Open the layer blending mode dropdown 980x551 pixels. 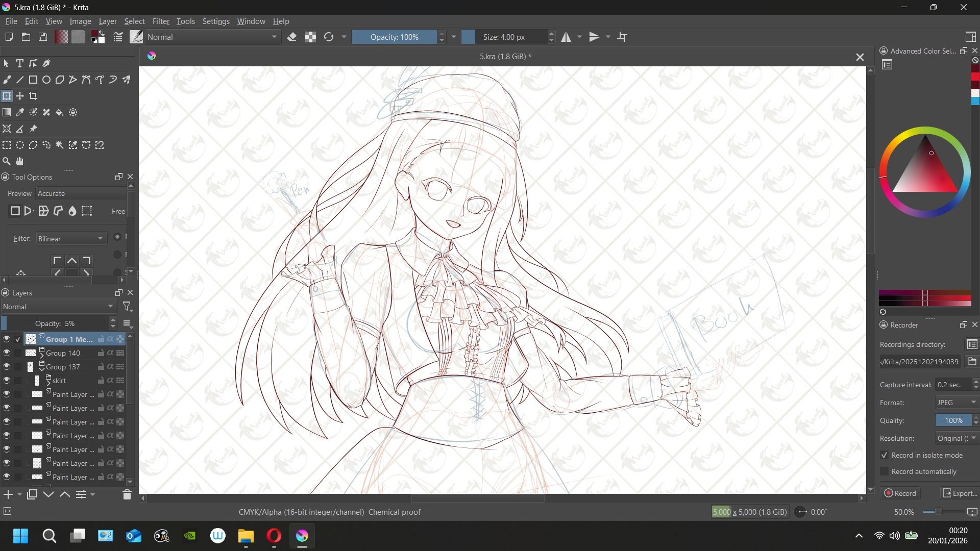[58, 307]
